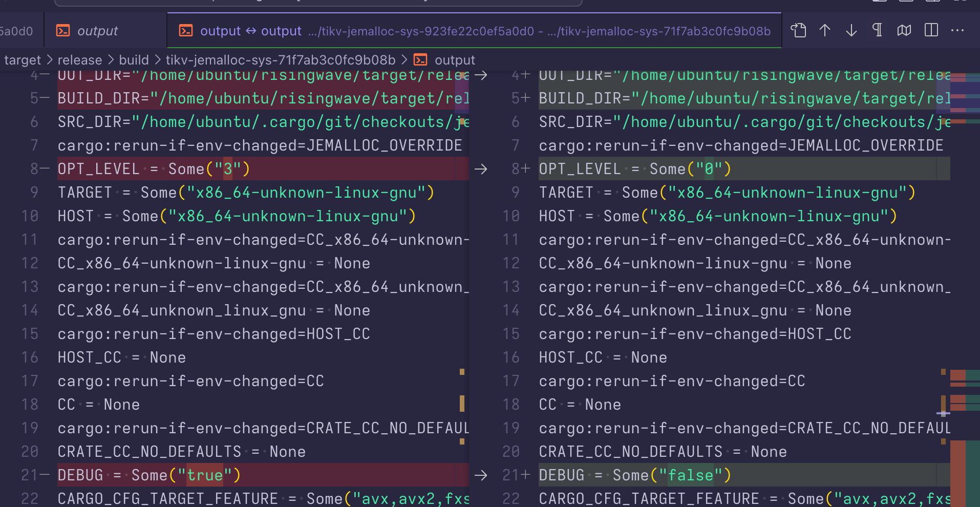Open the changed file via the file icon
The height and width of the screenshot is (507, 980).
click(798, 31)
